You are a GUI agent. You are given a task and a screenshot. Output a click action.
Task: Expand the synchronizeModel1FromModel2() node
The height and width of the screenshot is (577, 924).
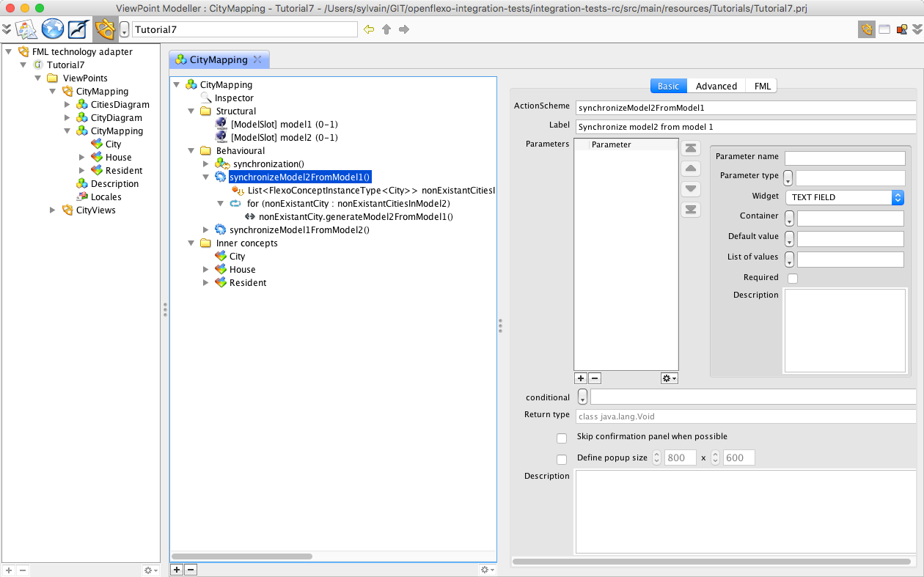pyautogui.click(x=207, y=229)
